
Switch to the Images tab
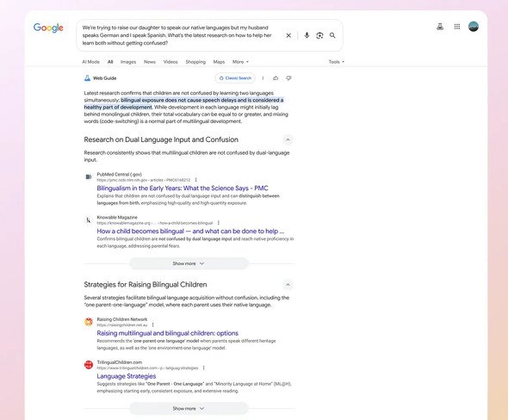128,62
